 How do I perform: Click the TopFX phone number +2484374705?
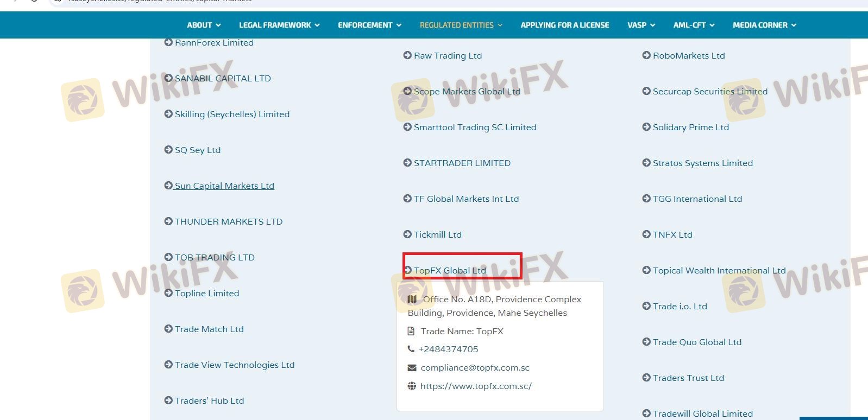point(448,349)
